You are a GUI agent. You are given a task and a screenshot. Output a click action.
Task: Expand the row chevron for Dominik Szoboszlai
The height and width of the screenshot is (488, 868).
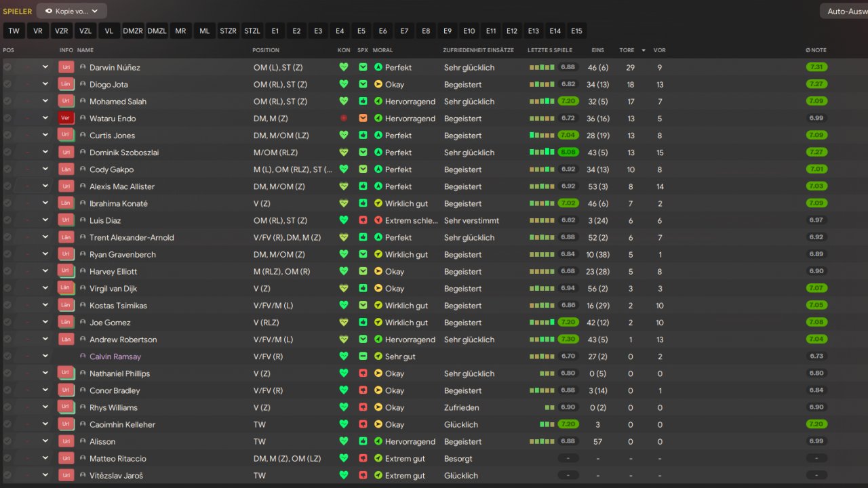(x=45, y=152)
